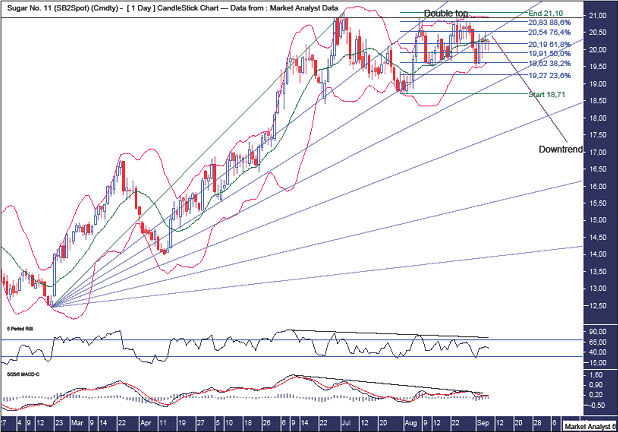Image resolution: width=618 pixels, height=432 pixels.
Task: Select the '17,00' price axis value
Action: click(x=598, y=152)
